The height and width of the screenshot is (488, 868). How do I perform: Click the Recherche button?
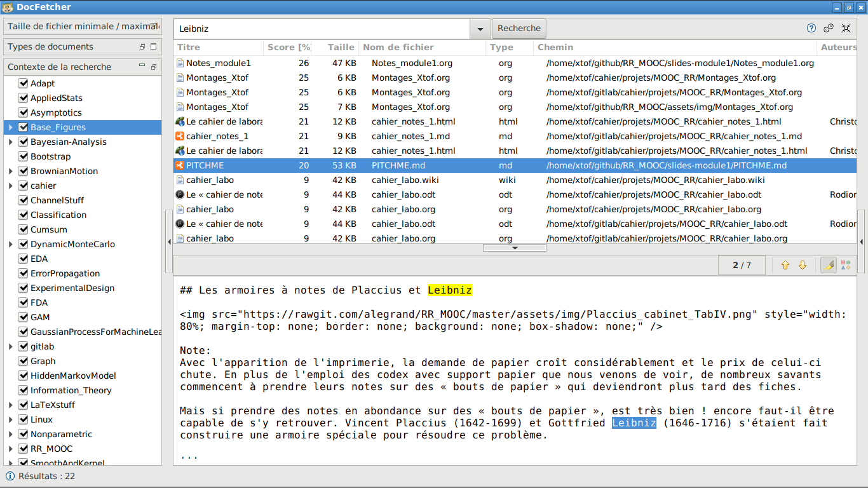[x=519, y=29]
